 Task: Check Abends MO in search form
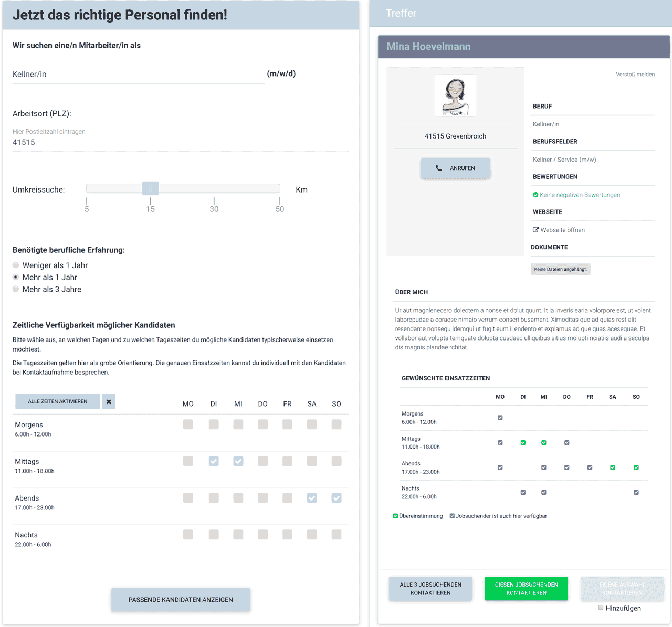(188, 498)
